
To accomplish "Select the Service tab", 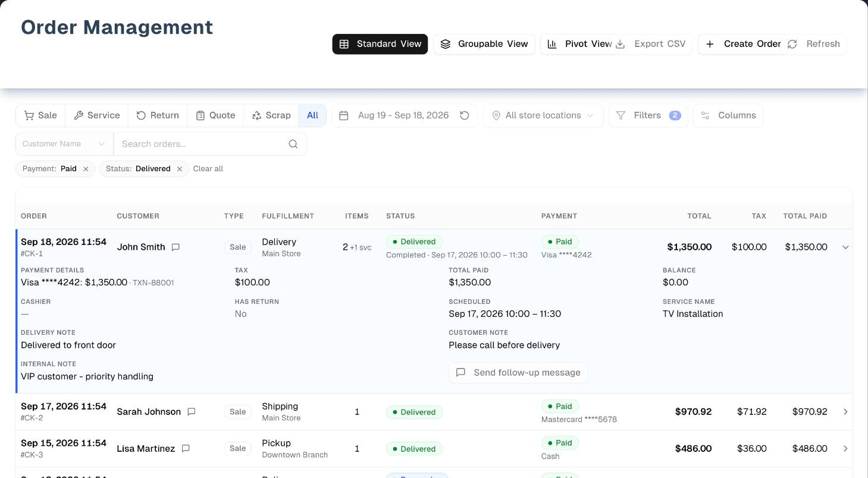I will [x=96, y=115].
